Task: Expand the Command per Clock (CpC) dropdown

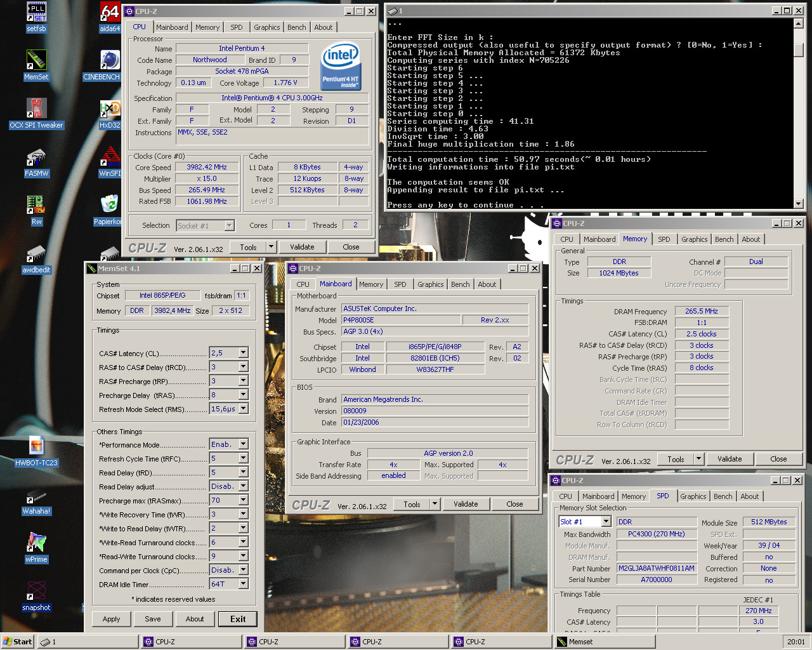Action: click(243, 570)
